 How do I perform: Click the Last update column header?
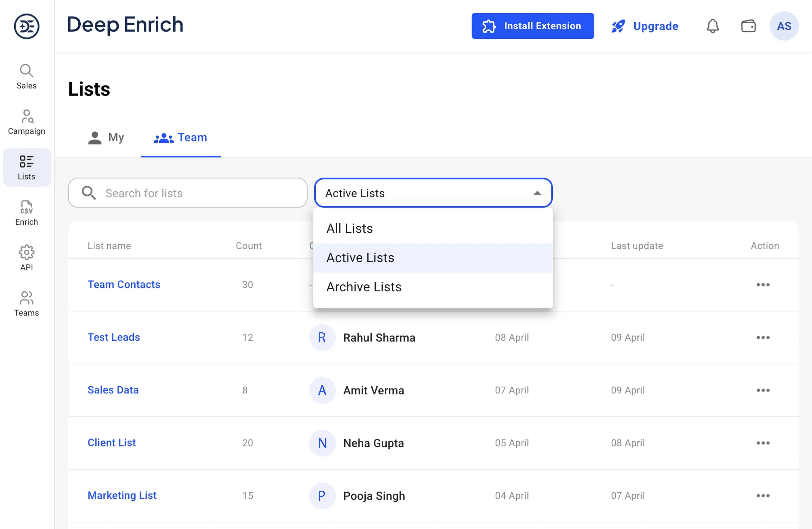coord(637,246)
